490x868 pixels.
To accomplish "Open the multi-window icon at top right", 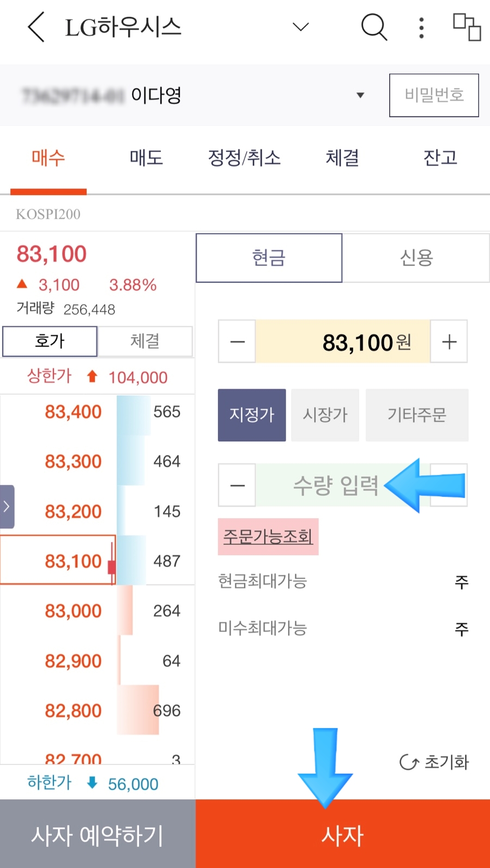I will pyautogui.click(x=467, y=27).
